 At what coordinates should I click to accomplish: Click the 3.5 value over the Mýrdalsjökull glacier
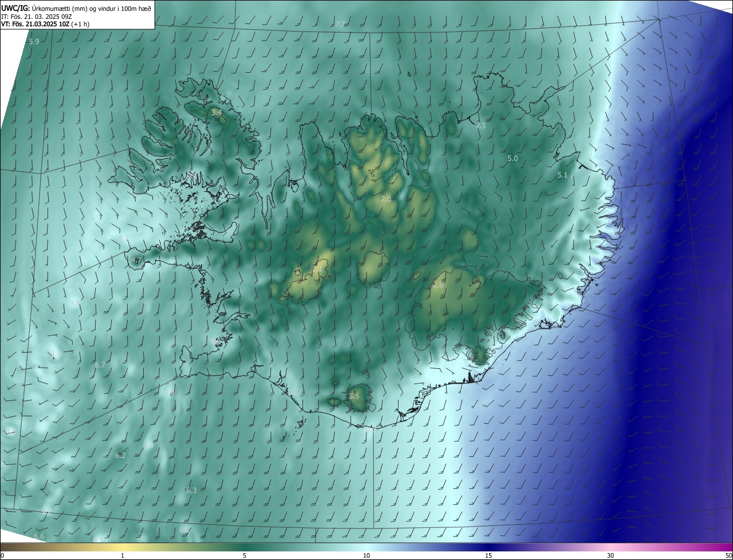coord(354,396)
